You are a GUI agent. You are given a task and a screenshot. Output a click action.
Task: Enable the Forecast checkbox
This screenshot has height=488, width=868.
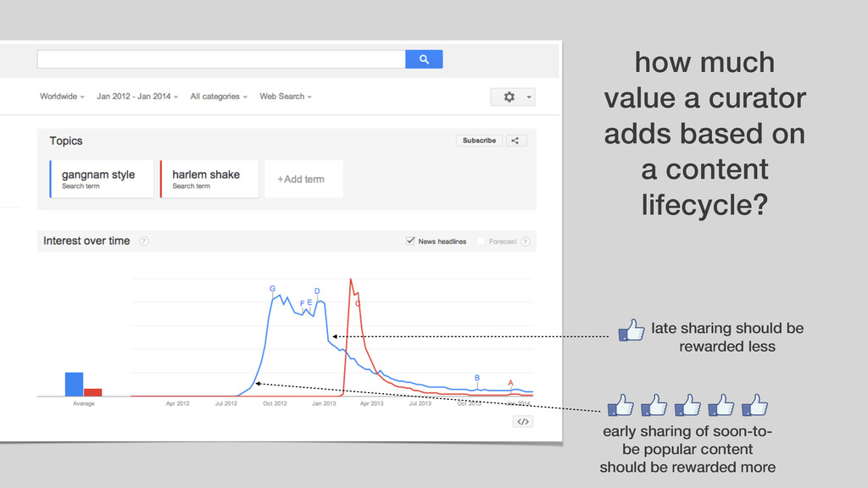point(481,241)
